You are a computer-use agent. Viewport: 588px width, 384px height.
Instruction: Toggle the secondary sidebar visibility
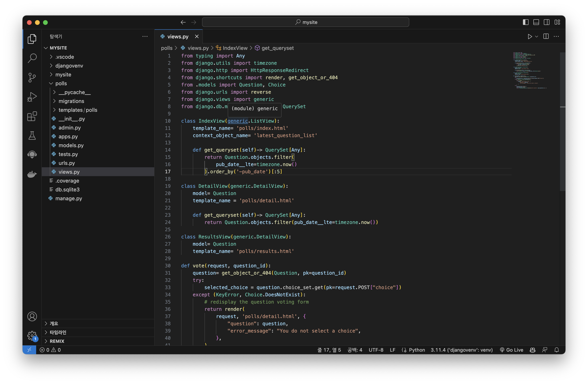[x=546, y=22]
